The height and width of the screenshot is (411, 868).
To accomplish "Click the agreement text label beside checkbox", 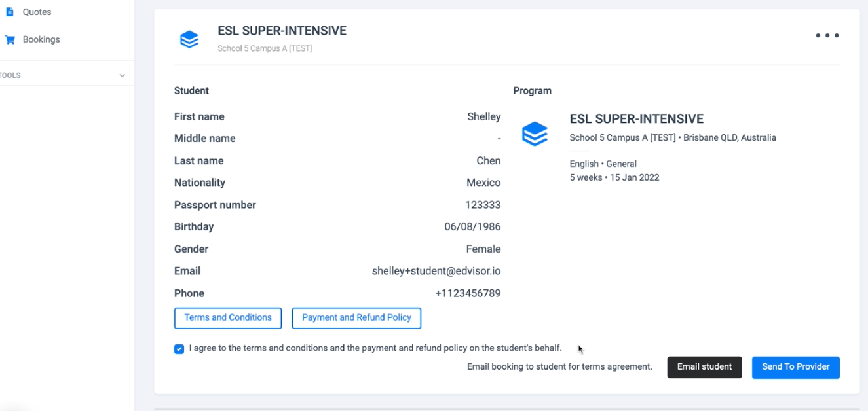I will [375, 348].
